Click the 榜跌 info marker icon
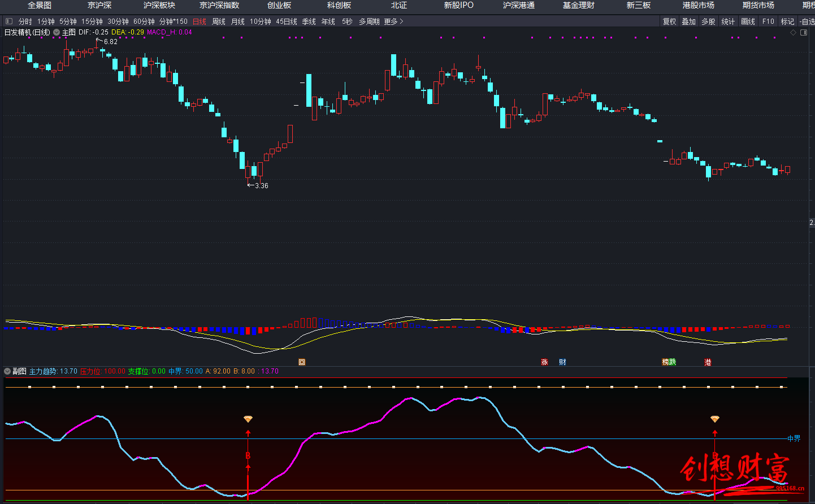 pos(669,362)
